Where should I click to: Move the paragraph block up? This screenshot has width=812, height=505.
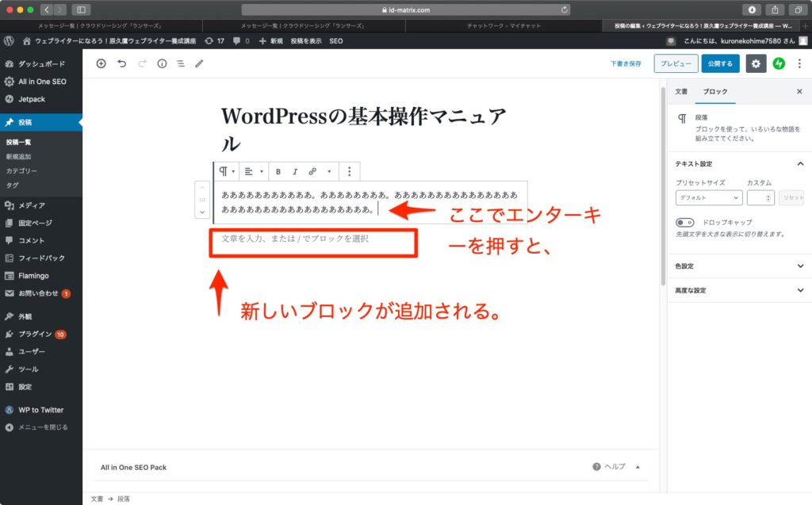click(202, 187)
